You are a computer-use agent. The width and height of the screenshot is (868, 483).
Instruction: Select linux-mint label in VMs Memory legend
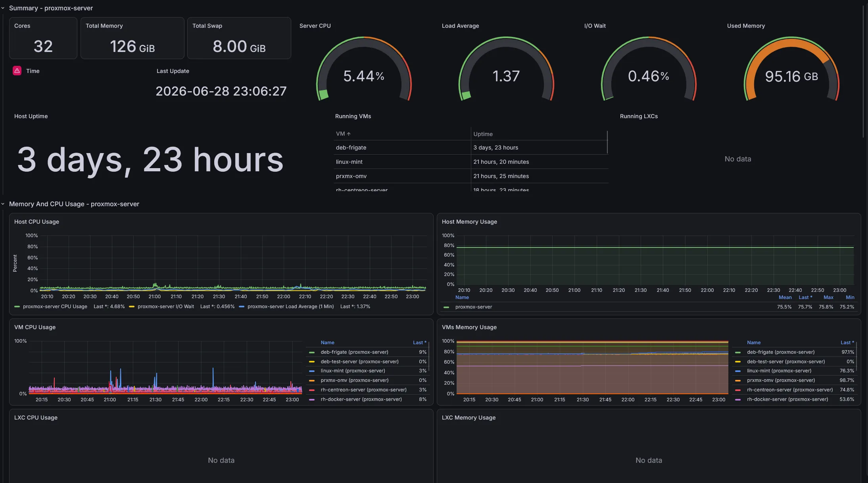point(779,371)
